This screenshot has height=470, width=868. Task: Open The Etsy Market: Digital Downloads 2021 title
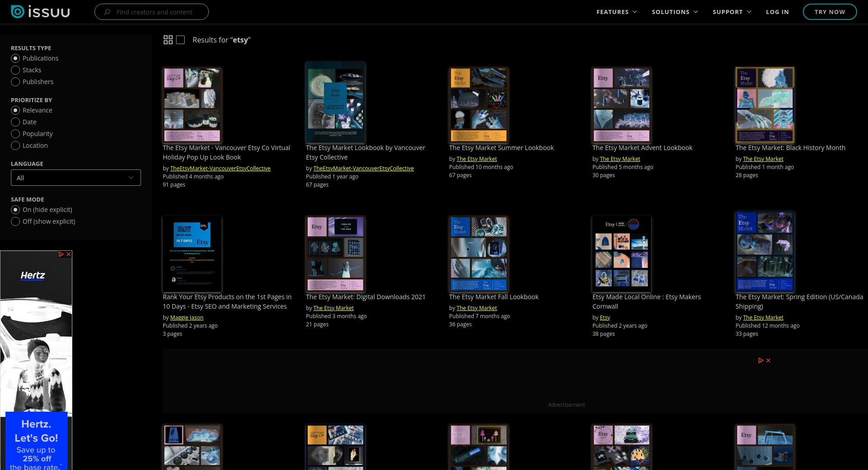click(365, 297)
